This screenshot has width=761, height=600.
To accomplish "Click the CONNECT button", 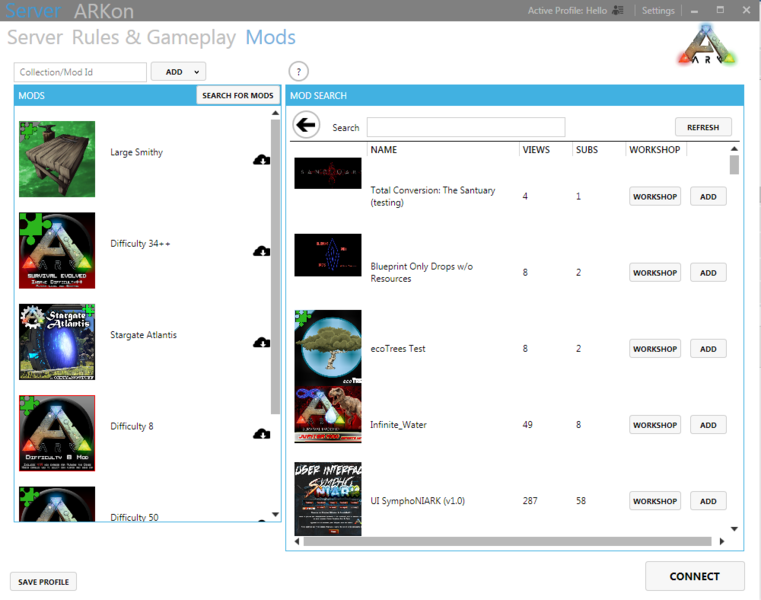I will [695, 576].
